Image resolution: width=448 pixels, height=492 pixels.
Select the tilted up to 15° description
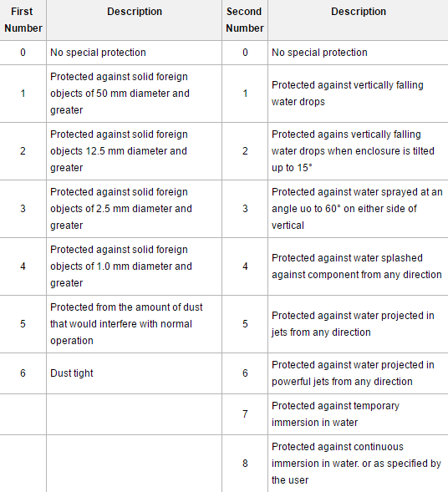[353, 151]
